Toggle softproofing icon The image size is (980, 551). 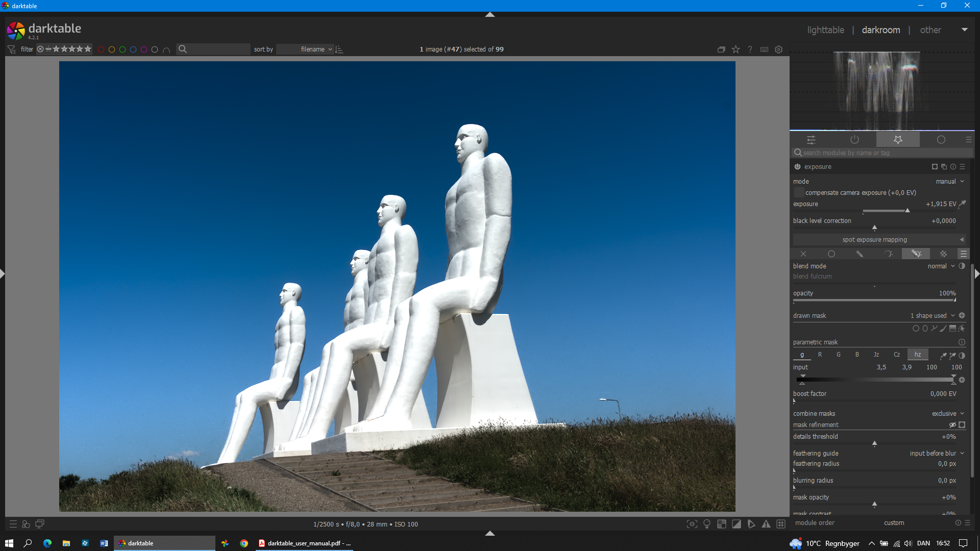[x=751, y=524]
